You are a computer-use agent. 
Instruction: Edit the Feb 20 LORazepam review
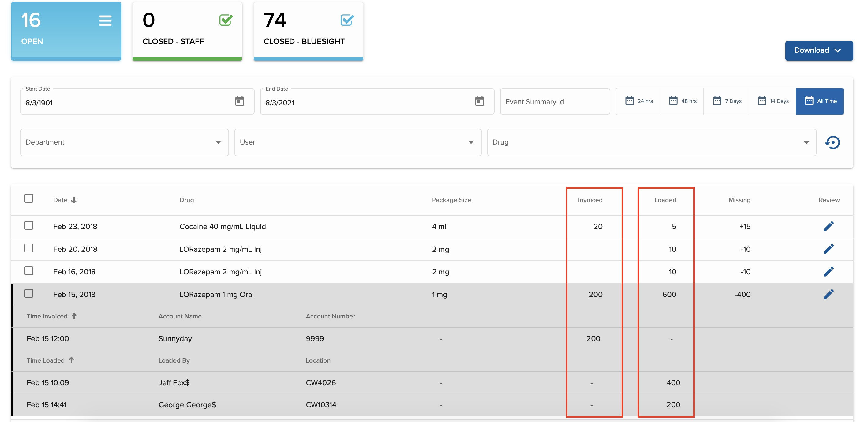828,249
